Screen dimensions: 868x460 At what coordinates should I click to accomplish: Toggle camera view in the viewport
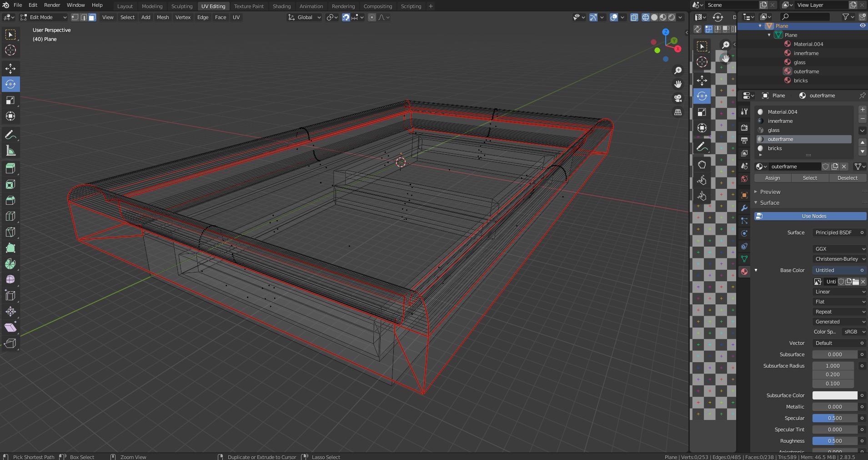point(678,98)
